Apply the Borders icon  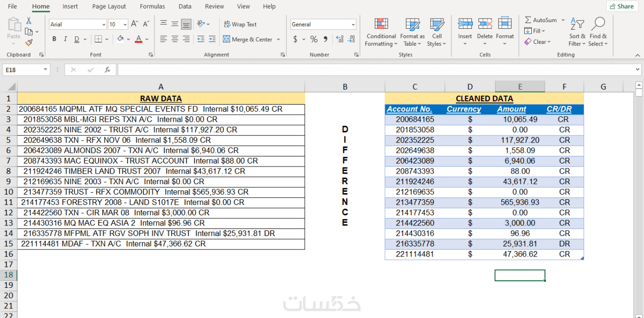[x=98, y=39]
